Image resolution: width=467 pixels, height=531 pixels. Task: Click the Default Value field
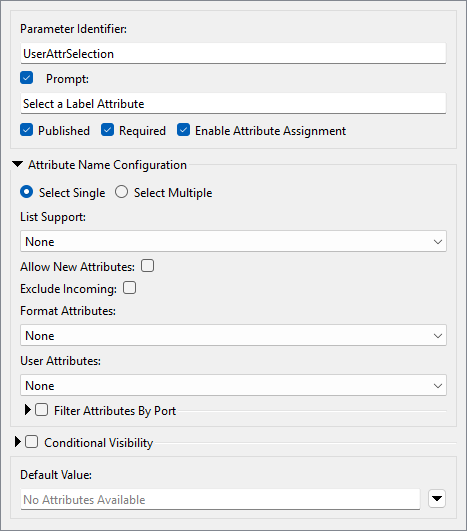pos(220,499)
